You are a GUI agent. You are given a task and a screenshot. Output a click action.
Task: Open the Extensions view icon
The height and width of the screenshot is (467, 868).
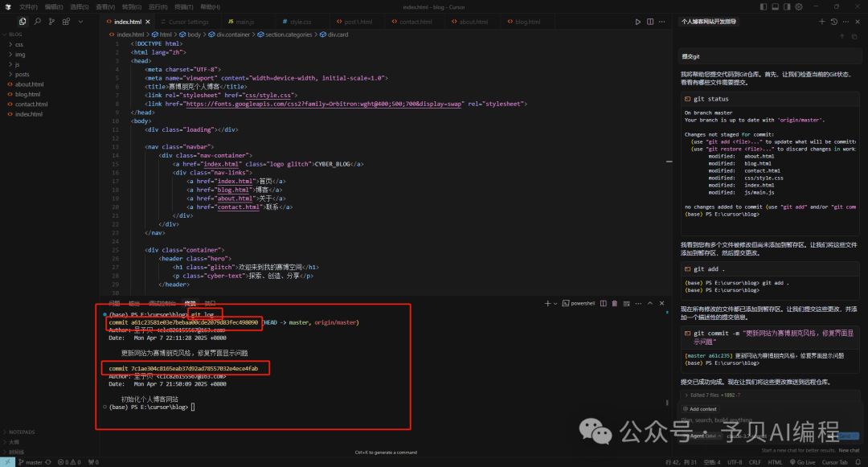64,22
